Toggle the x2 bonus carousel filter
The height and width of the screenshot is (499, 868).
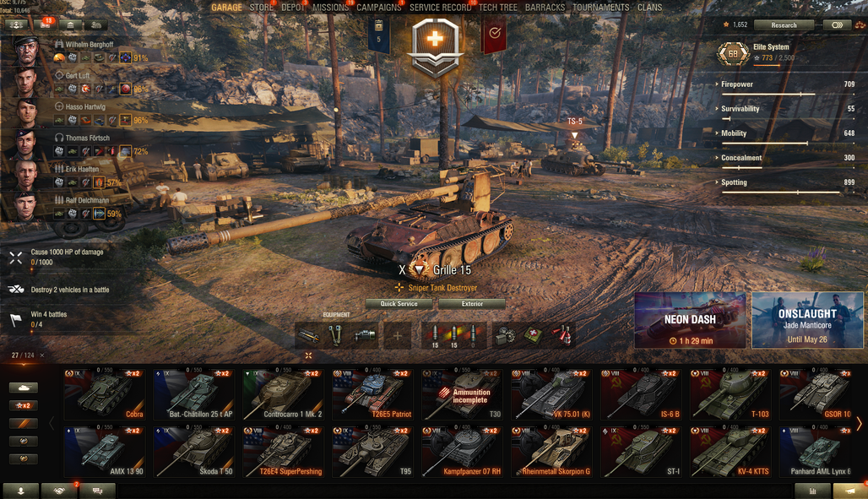[x=24, y=405]
